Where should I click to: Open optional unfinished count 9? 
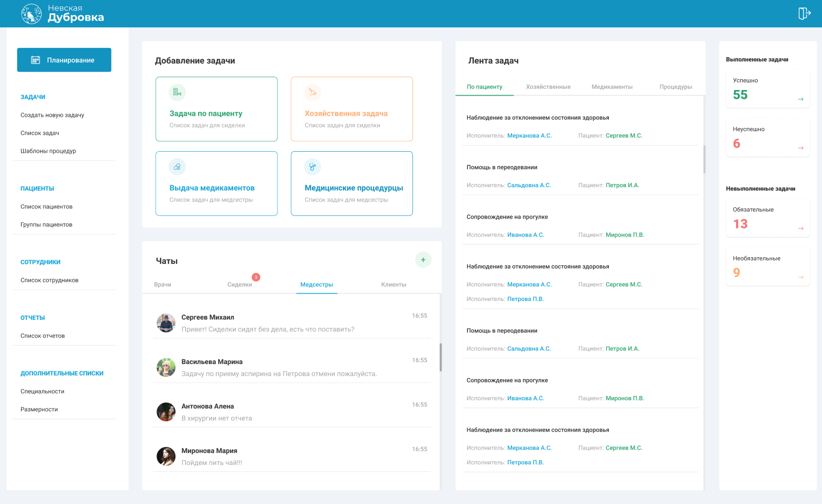coord(737,273)
